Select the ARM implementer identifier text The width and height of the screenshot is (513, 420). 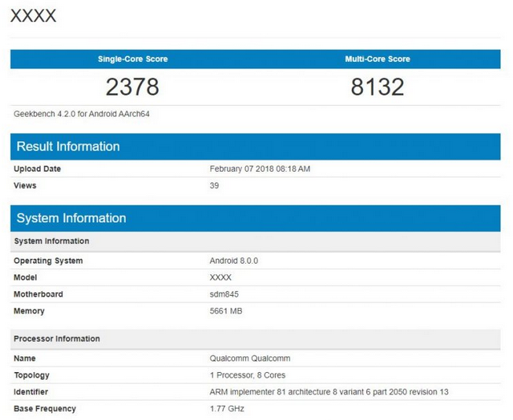tap(328, 392)
